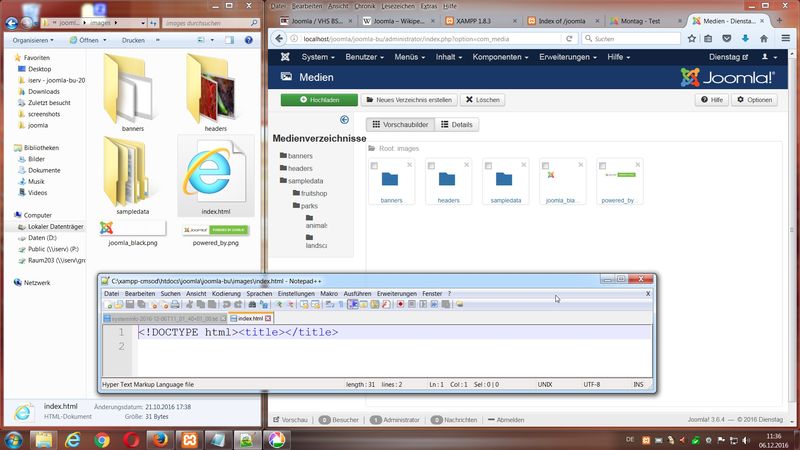Reload the page in Firefox address bar

coord(567,38)
